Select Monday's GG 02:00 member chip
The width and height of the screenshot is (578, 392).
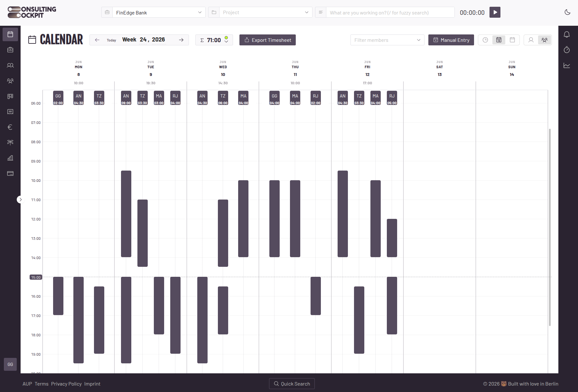[x=58, y=98]
